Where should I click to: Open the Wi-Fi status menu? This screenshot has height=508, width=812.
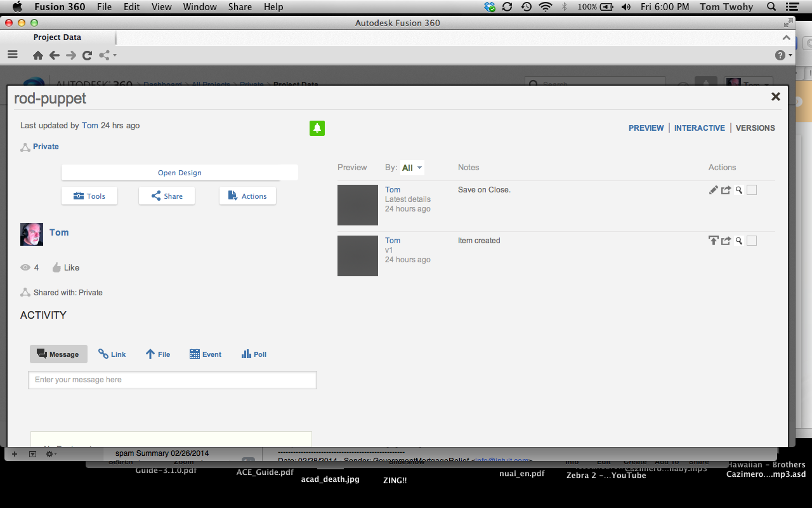pyautogui.click(x=546, y=7)
